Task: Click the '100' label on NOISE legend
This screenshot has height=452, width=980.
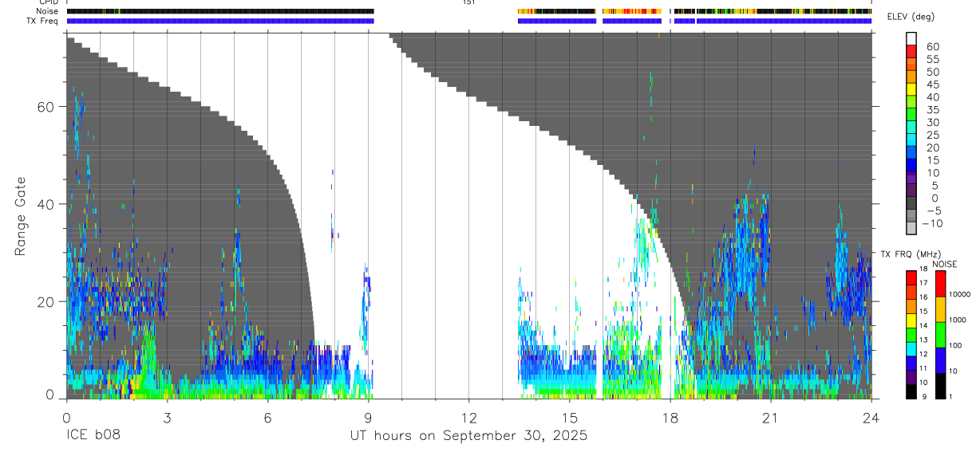Action: [955, 345]
